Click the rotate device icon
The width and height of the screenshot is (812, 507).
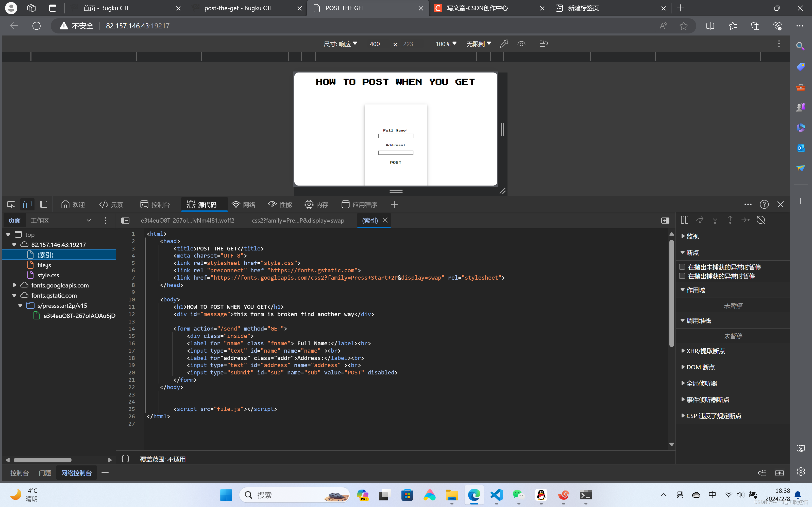coord(543,44)
